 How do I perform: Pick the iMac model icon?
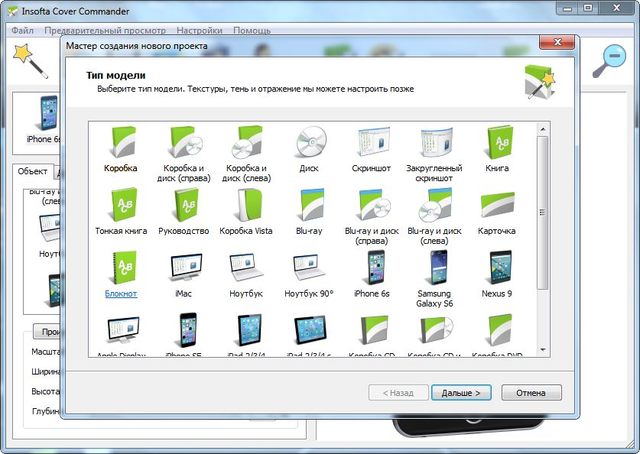click(x=185, y=267)
